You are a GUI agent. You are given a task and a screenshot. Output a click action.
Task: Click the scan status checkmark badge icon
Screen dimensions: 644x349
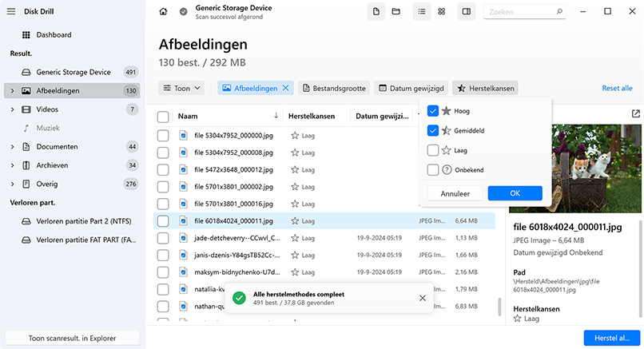pyautogui.click(x=184, y=11)
